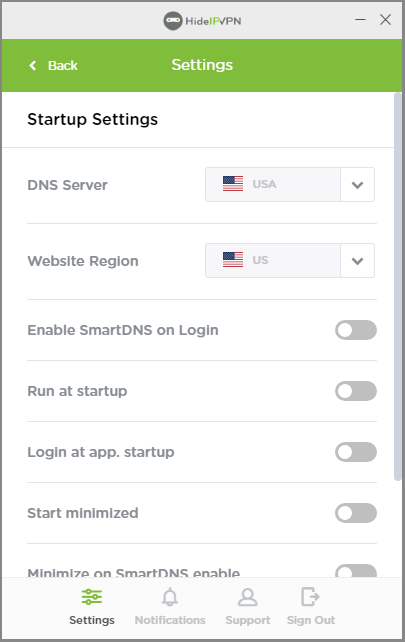Click the vertical scrollbar thumb
Image resolution: width=405 pixels, height=642 pixels.
pos(397,287)
